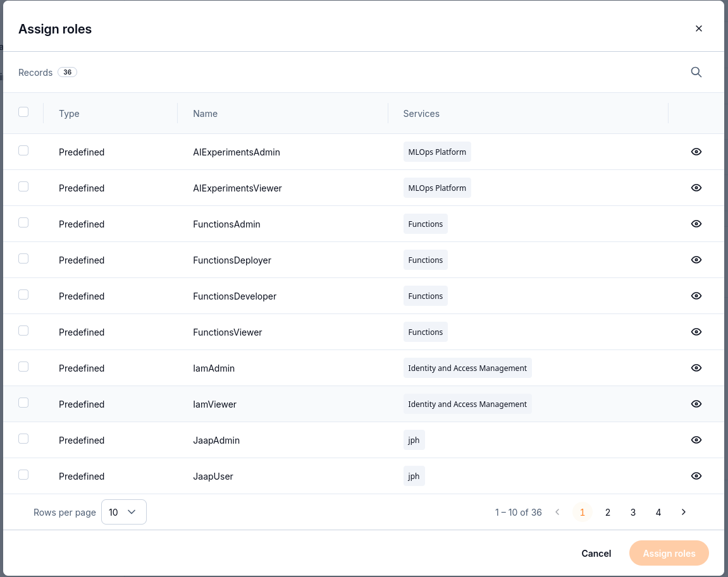Viewport: 728px width, 577px height.
Task: Go to the previous page arrow
Action: pyautogui.click(x=557, y=512)
